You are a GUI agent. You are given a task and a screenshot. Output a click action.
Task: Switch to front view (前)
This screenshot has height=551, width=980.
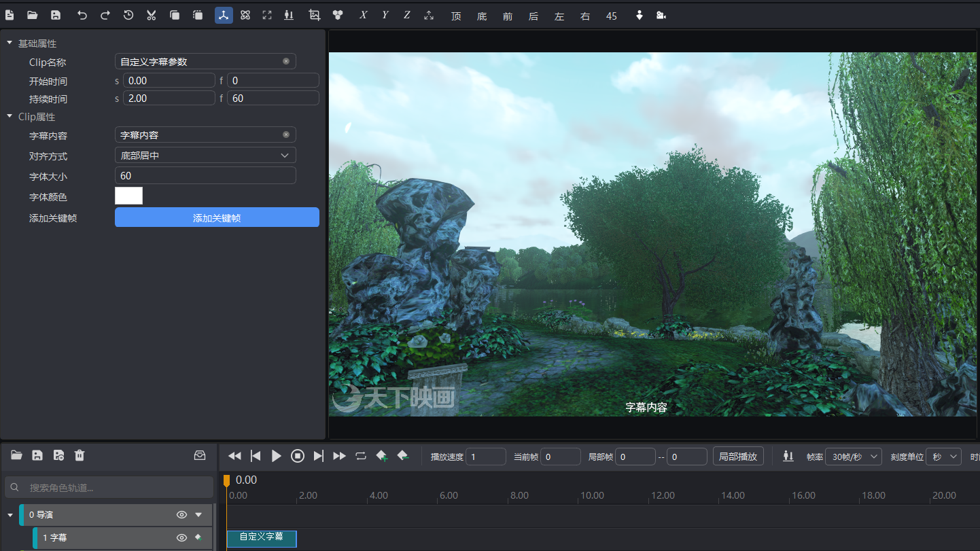click(508, 16)
